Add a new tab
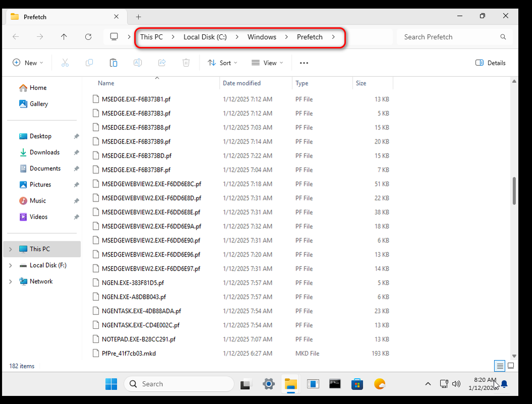The width and height of the screenshot is (532, 404). (x=138, y=17)
